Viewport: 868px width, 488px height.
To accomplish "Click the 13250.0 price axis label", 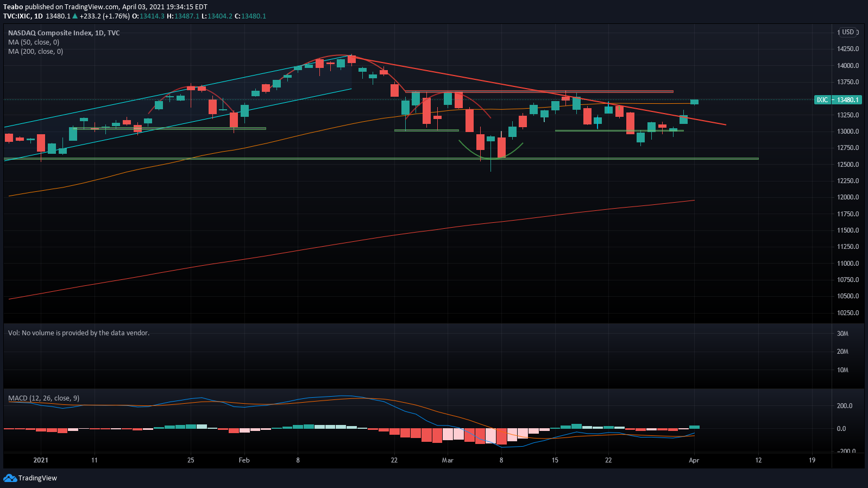I will [x=848, y=115].
